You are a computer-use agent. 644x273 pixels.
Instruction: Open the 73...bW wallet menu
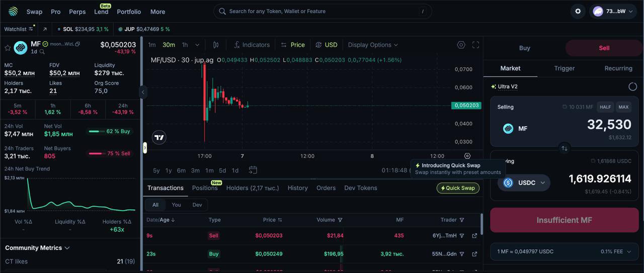(612, 11)
